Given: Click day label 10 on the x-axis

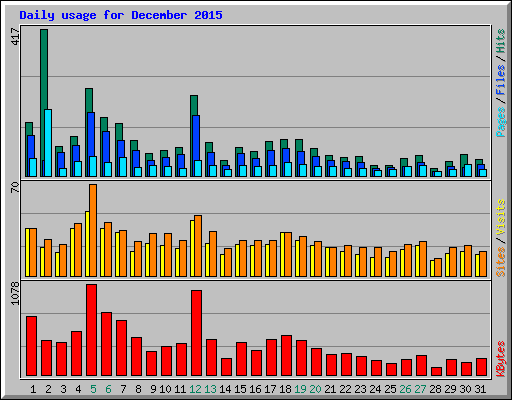Looking at the screenshot, I should point(165,389).
